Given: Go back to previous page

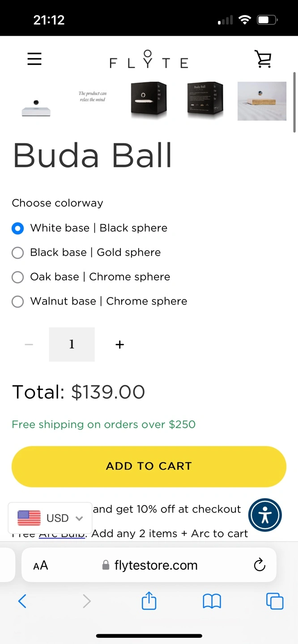Looking at the screenshot, I should 22,601.
